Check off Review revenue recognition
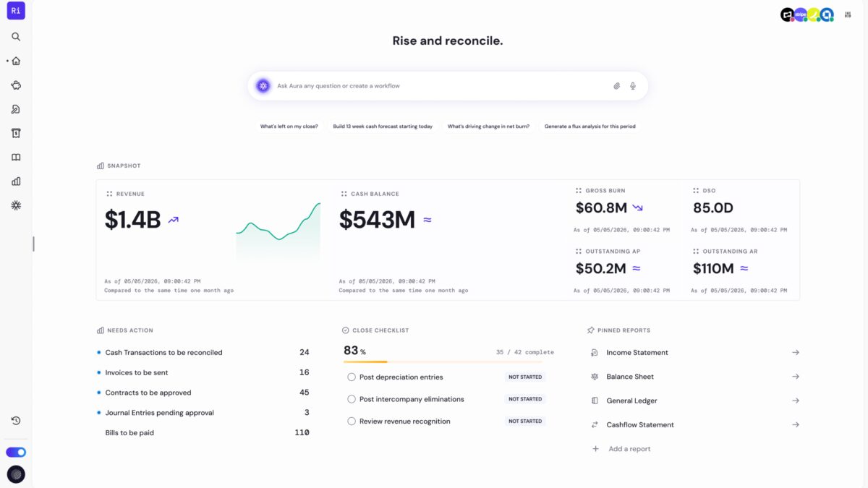 pyautogui.click(x=352, y=421)
